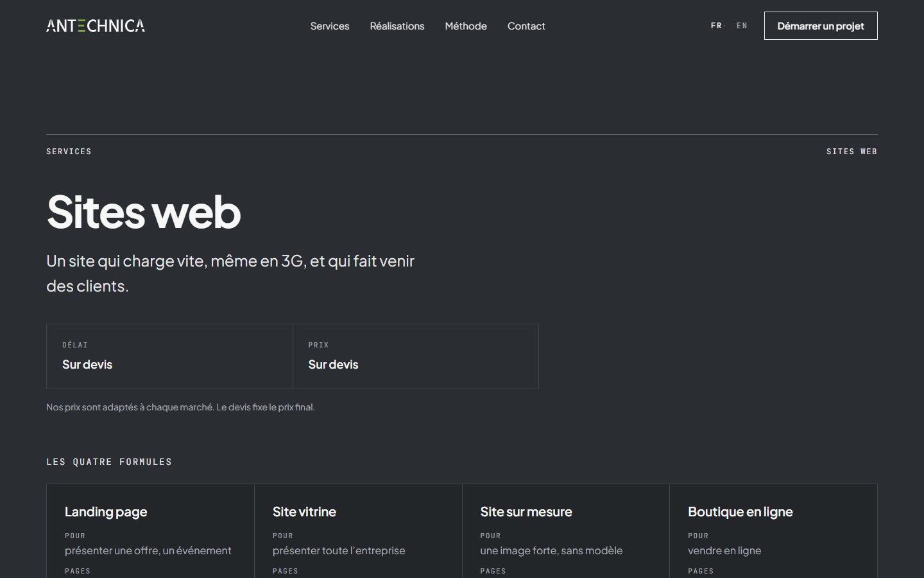Viewport: 924px width, 578px height.
Task: Switch language to FR
Action: click(716, 26)
